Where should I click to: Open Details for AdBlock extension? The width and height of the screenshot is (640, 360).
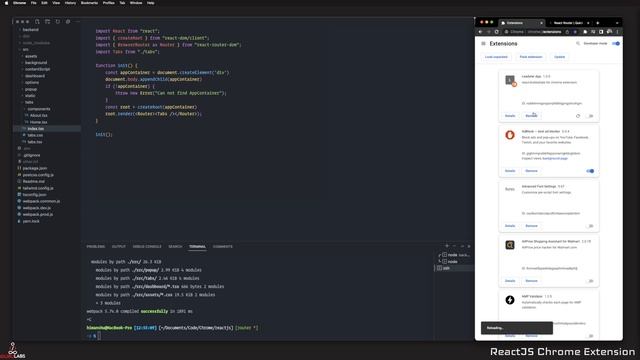(x=510, y=171)
